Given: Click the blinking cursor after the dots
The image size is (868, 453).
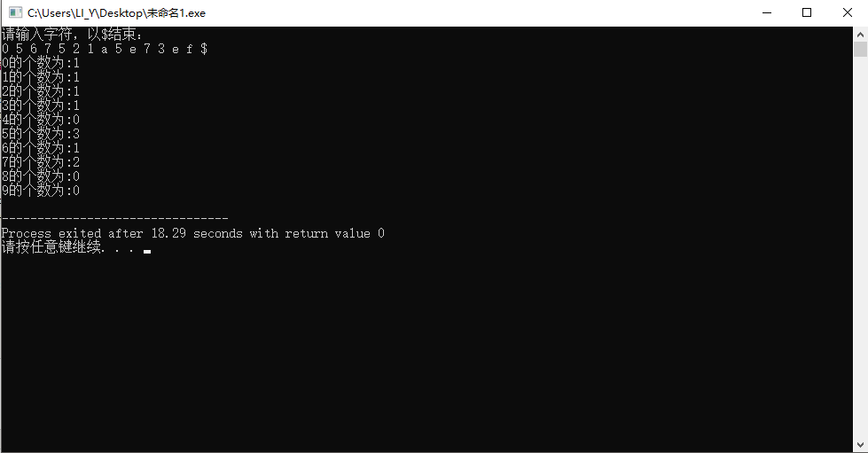Looking at the screenshot, I should point(147,252).
